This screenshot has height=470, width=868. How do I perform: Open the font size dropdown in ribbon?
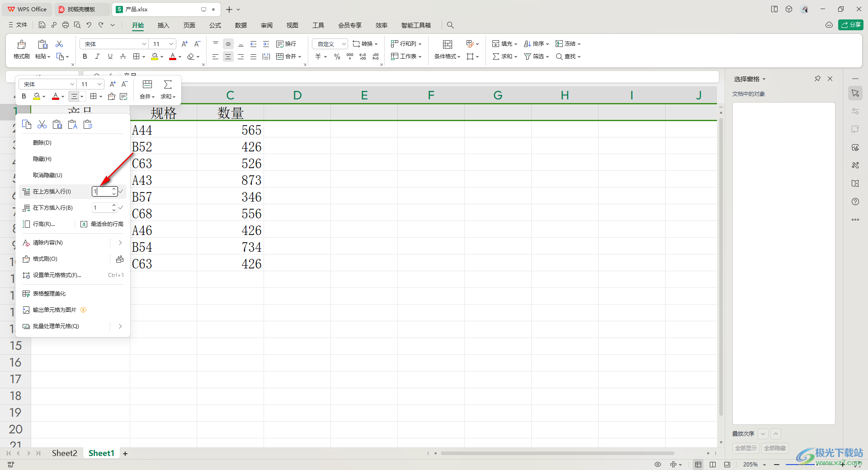pyautogui.click(x=171, y=44)
